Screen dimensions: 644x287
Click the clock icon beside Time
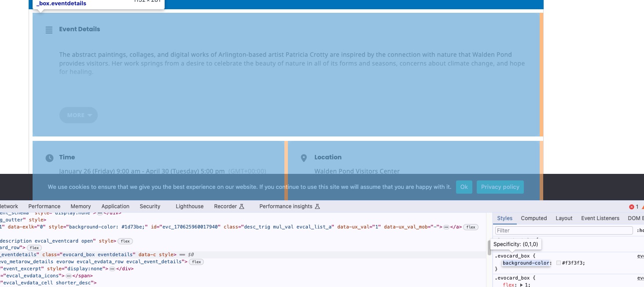tap(49, 158)
